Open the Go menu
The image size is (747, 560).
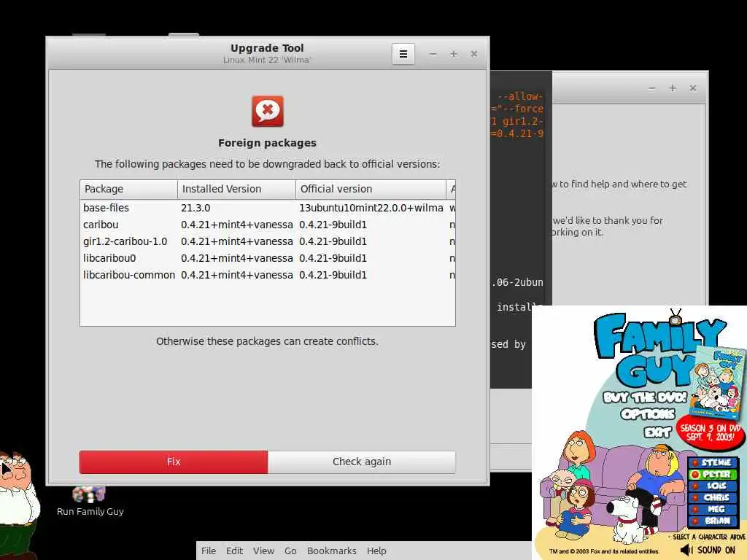(290, 551)
